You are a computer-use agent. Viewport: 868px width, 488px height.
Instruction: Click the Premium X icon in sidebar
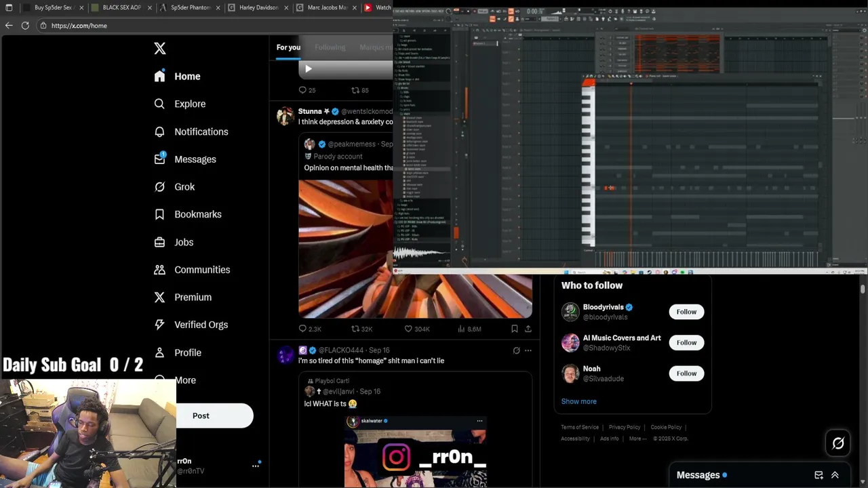159,297
